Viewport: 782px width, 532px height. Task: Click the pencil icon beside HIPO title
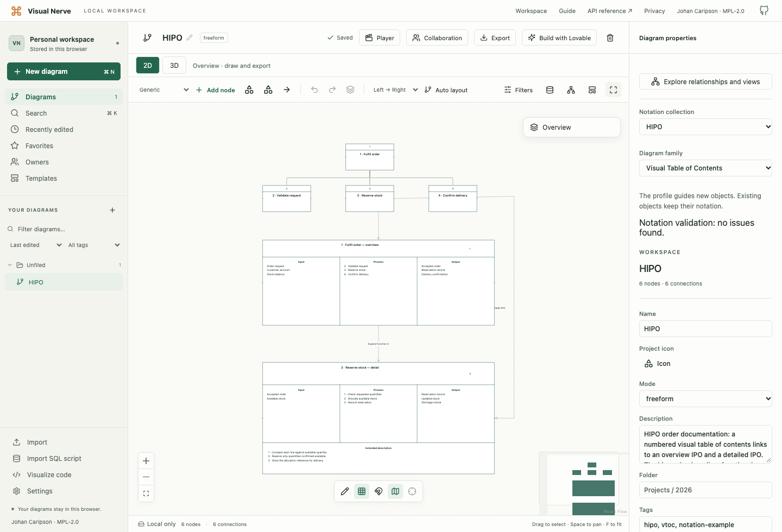coord(190,37)
